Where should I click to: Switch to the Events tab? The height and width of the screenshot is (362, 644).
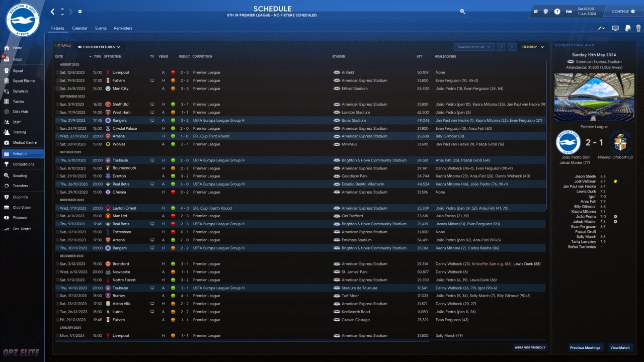(x=101, y=28)
